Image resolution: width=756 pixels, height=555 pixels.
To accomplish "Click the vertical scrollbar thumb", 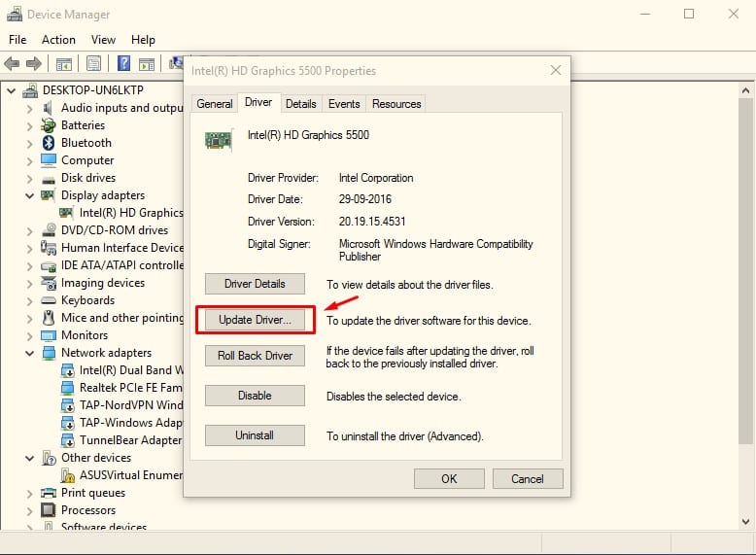I will click(745, 270).
